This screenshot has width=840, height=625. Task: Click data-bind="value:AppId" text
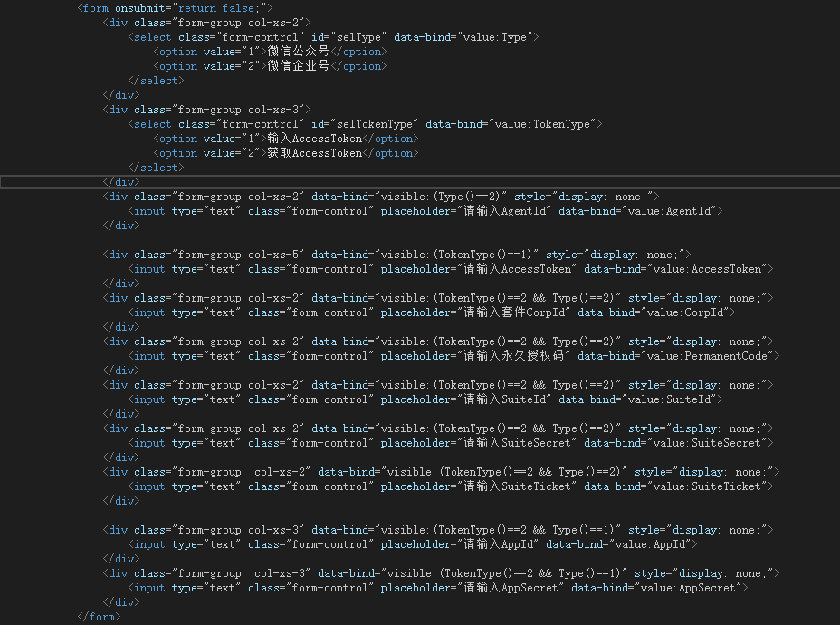(619, 543)
